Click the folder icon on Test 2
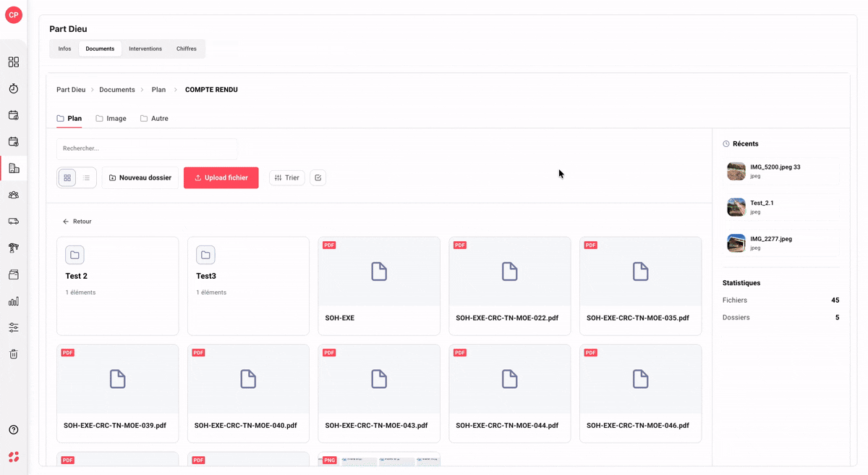This screenshot has height=475, width=868. coord(75,255)
